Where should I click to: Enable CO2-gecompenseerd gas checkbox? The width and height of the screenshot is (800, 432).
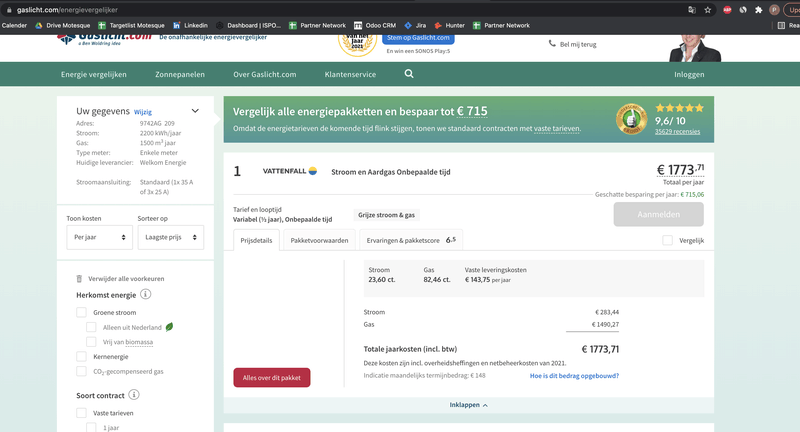click(81, 371)
